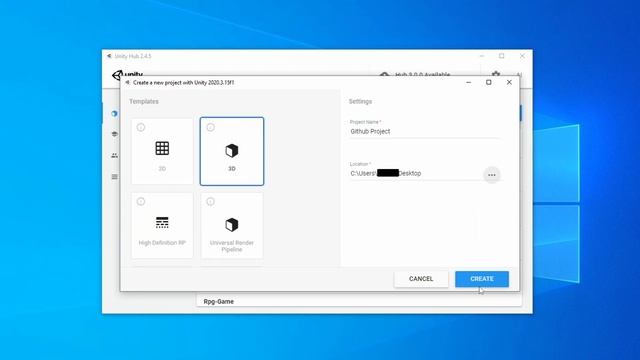This screenshot has width=640, height=360.
Task: Choose the Universal Render Pipeline template
Action: (232, 225)
